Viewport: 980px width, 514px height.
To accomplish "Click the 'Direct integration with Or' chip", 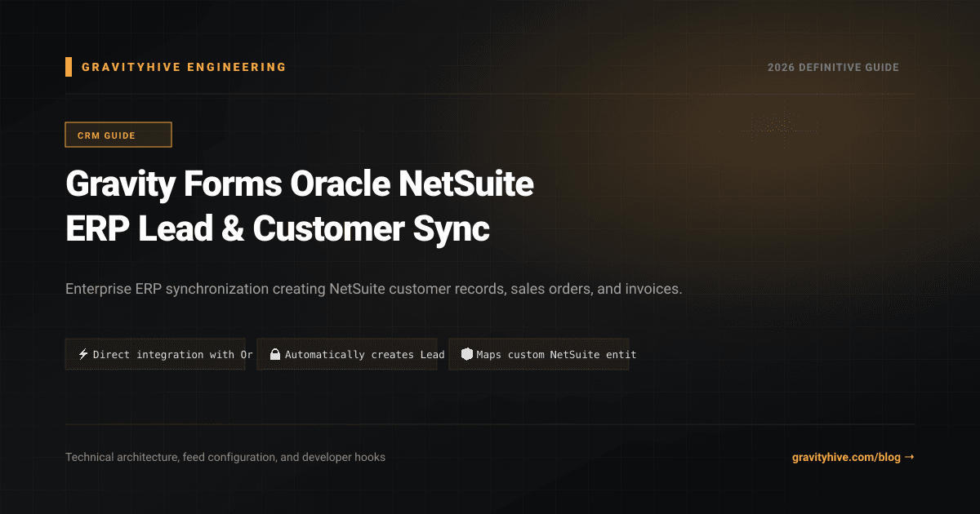I will point(155,355).
